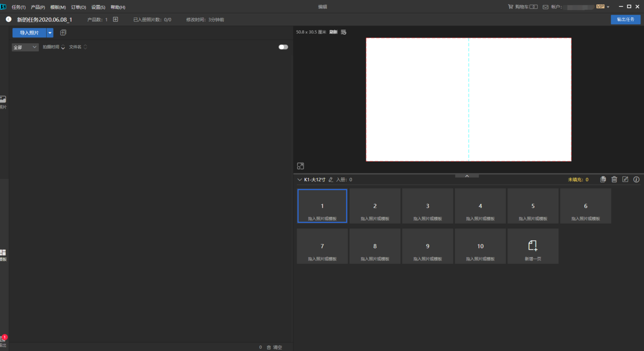The image size is (644, 351).
Task: Click the app logo icon
Action: (3, 7)
